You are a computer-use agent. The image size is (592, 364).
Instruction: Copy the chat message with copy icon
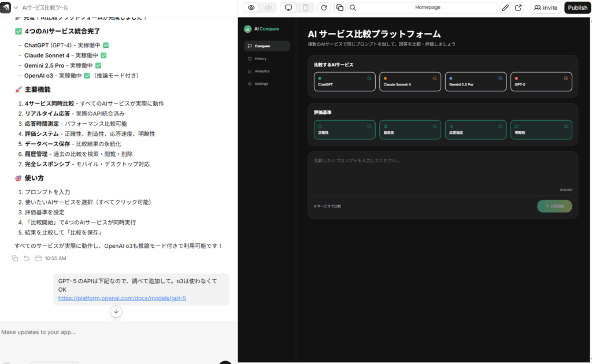pos(14,258)
